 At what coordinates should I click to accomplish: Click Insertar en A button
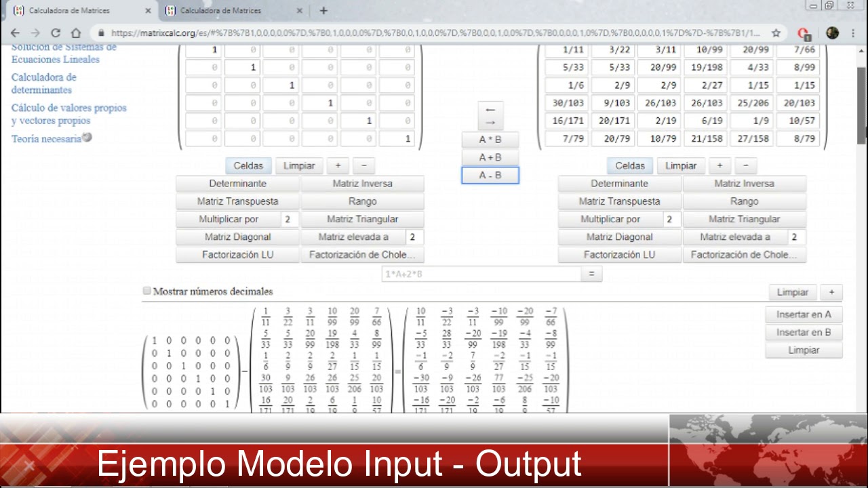click(x=804, y=314)
